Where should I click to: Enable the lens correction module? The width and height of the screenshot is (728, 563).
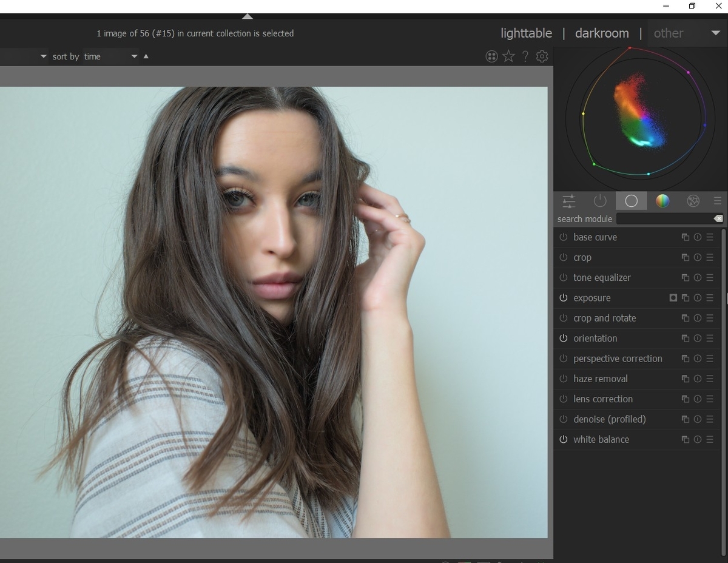(563, 399)
